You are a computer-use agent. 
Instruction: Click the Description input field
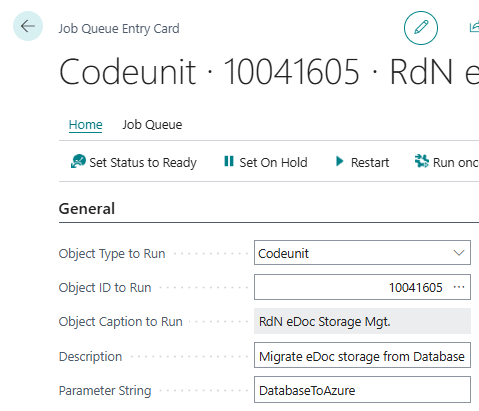pyautogui.click(x=362, y=355)
